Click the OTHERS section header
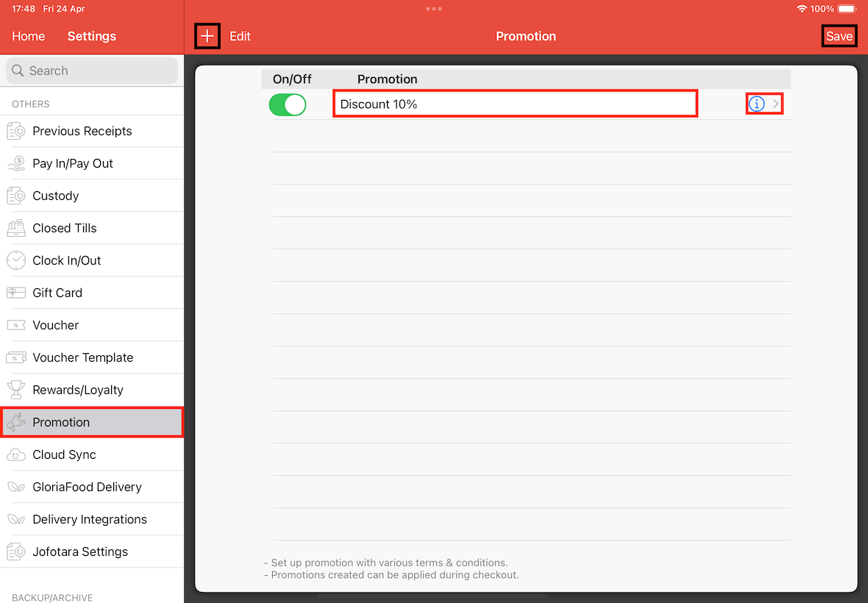This screenshot has height=603, width=868. click(31, 104)
